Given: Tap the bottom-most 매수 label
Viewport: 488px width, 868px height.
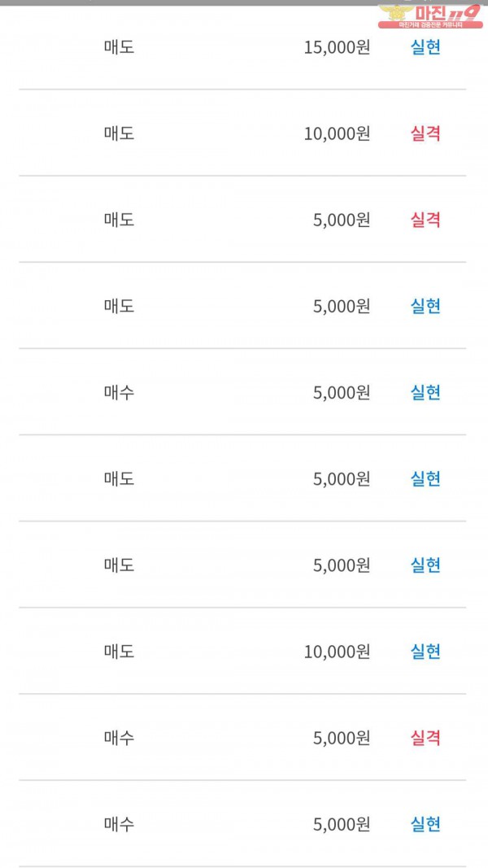Looking at the screenshot, I should point(119,824).
